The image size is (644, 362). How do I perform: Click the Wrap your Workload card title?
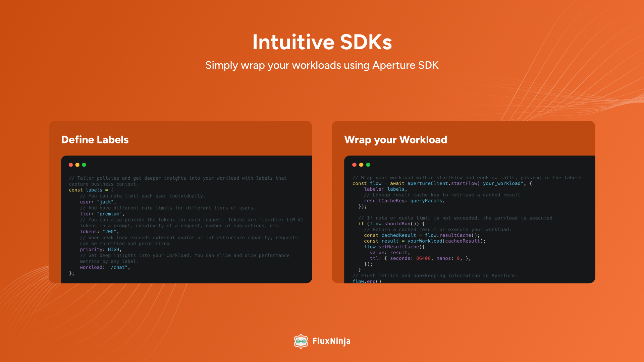pyautogui.click(x=395, y=139)
